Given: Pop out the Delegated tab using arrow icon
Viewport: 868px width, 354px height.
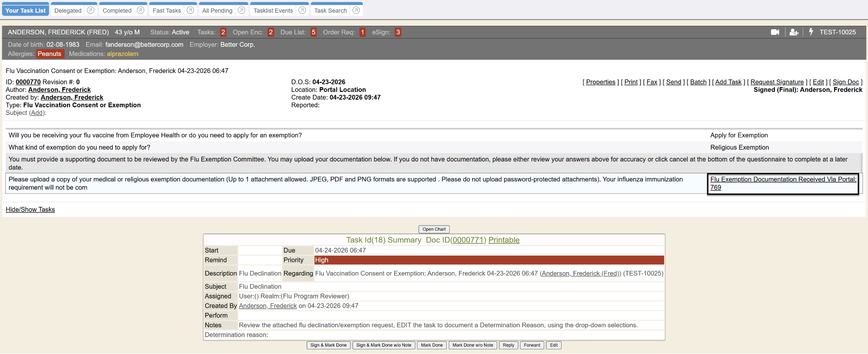Looking at the screenshot, I should (90, 10).
